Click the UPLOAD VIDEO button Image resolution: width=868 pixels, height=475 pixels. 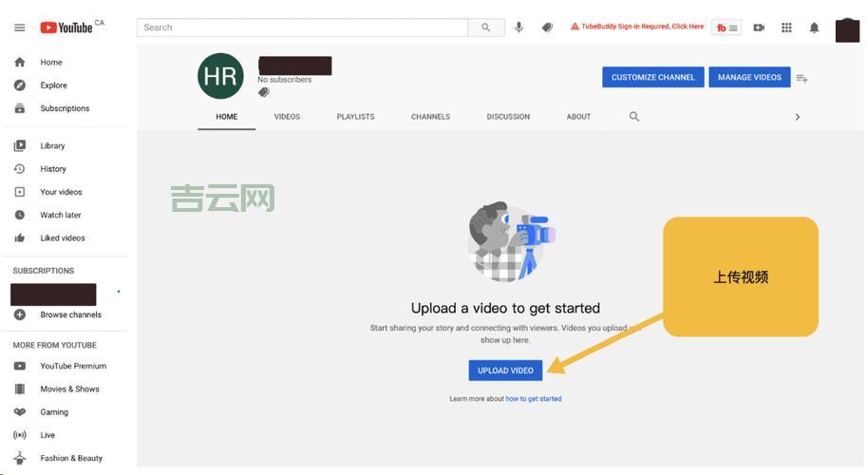pos(505,370)
